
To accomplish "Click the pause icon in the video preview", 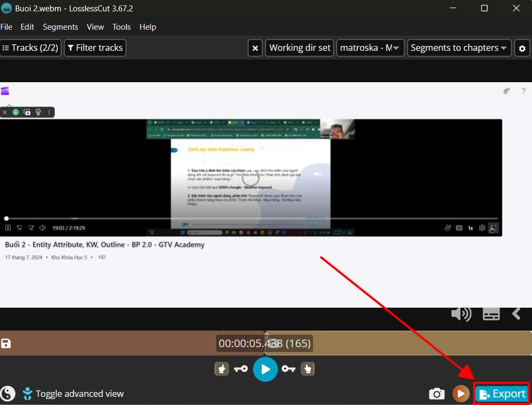I will 8,228.
